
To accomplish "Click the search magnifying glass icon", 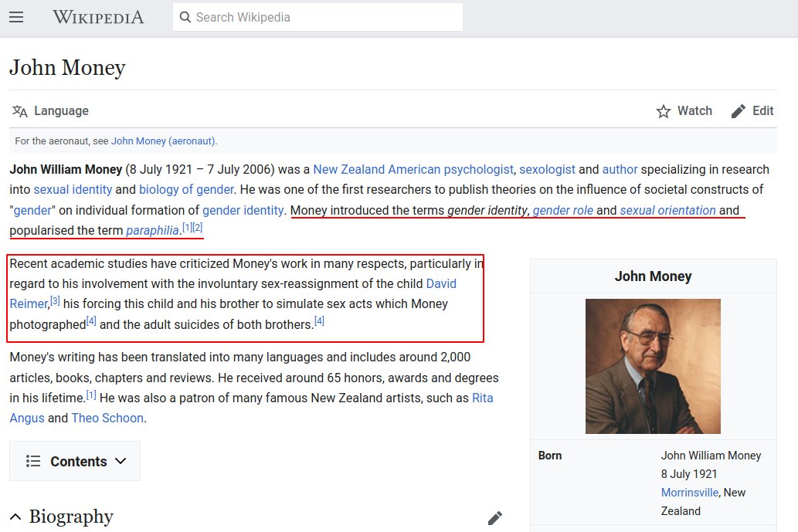I will point(185,16).
